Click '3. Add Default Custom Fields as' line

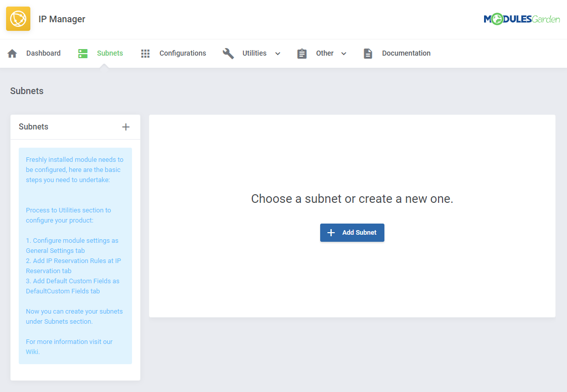72,281
